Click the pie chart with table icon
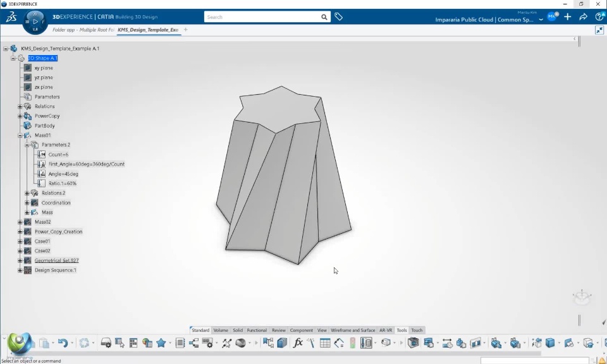The width and height of the screenshot is (607, 364). click(147, 343)
